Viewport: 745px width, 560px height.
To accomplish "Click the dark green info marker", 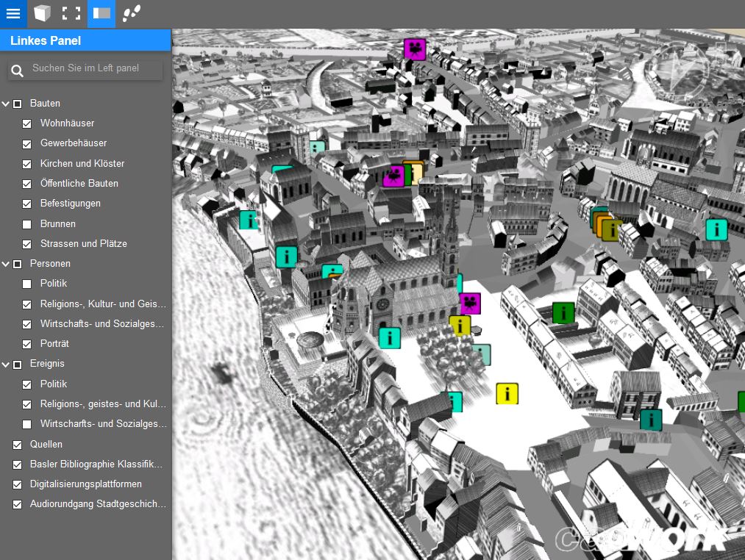I will coord(563,313).
